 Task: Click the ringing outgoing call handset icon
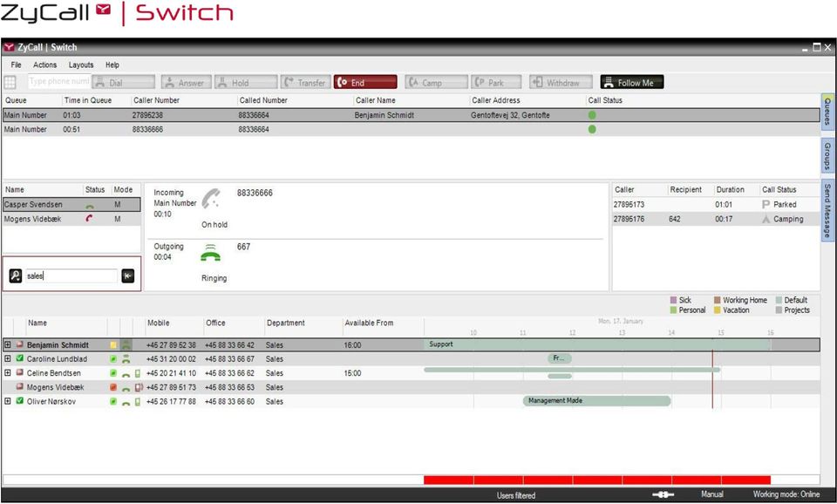[x=211, y=253]
